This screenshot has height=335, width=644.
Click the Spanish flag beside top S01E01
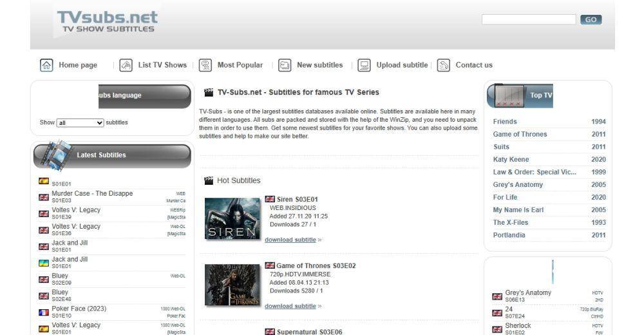[x=44, y=181]
